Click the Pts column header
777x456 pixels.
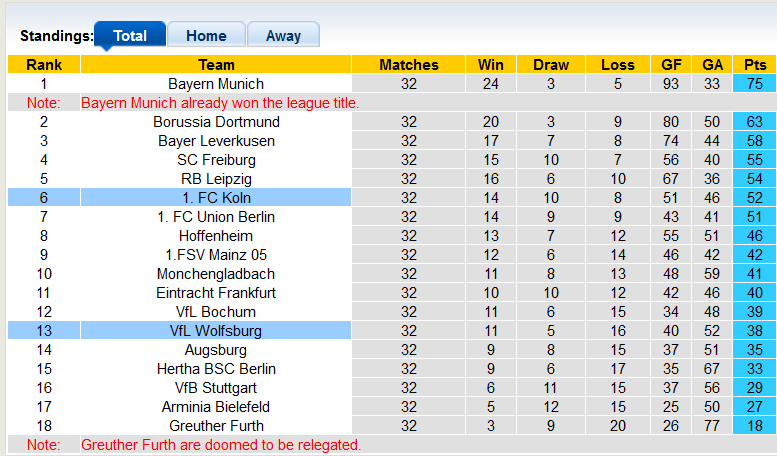tap(755, 64)
